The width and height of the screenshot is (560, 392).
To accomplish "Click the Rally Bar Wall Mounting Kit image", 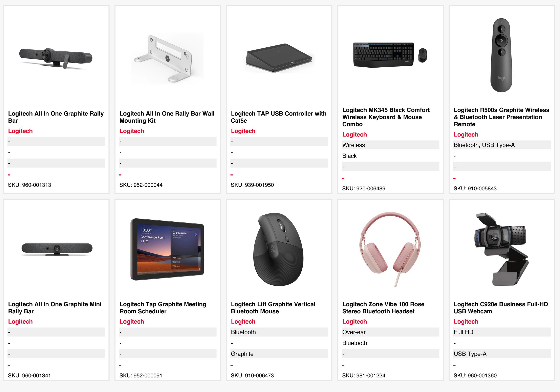I will pos(168,58).
